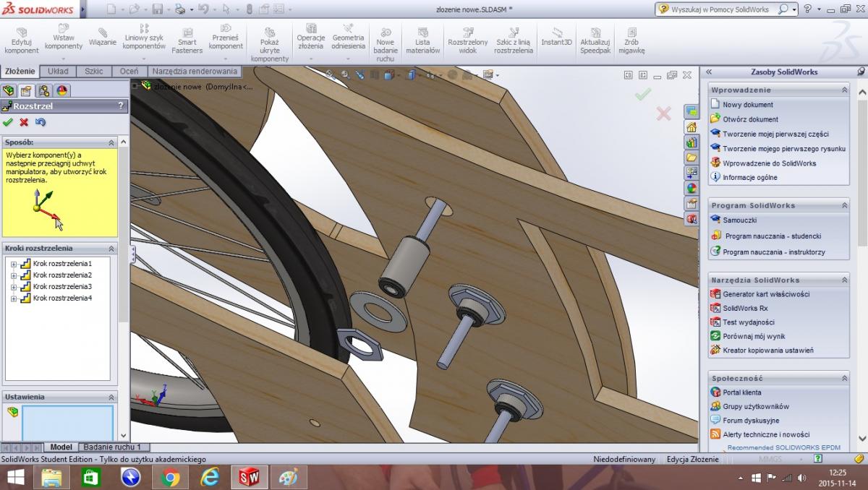Collapse the Sposób section
The height and width of the screenshot is (490, 868).
click(111, 143)
